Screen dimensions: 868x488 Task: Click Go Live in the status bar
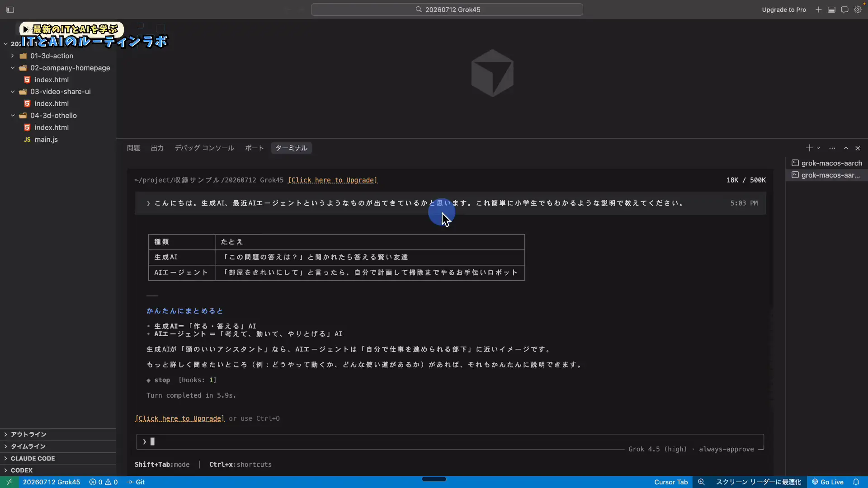coord(827,482)
